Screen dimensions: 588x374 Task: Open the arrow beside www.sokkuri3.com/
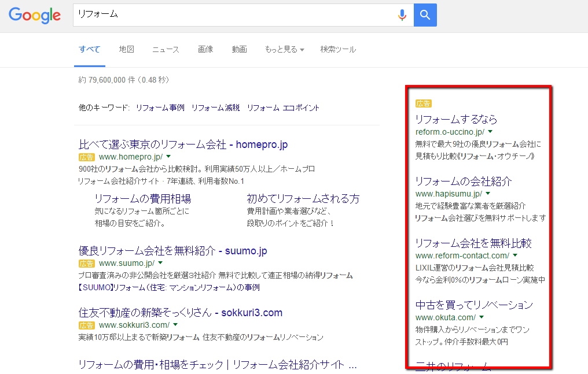175,325
